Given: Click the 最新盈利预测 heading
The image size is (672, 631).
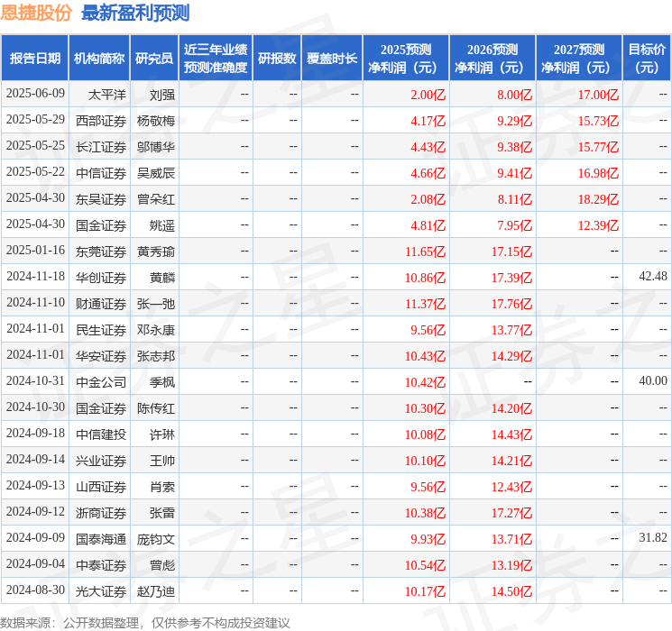Looking at the screenshot, I should pyautogui.click(x=135, y=13).
